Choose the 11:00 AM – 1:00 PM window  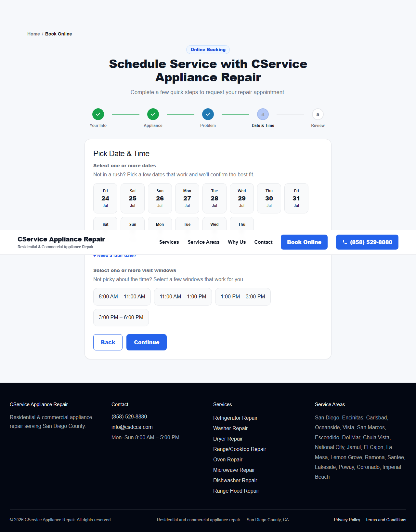point(183,297)
